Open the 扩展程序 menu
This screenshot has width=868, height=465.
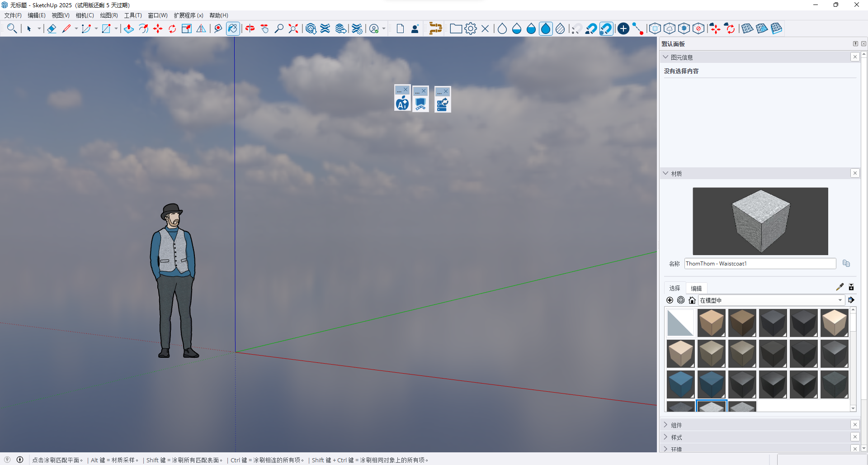(188, 15)
